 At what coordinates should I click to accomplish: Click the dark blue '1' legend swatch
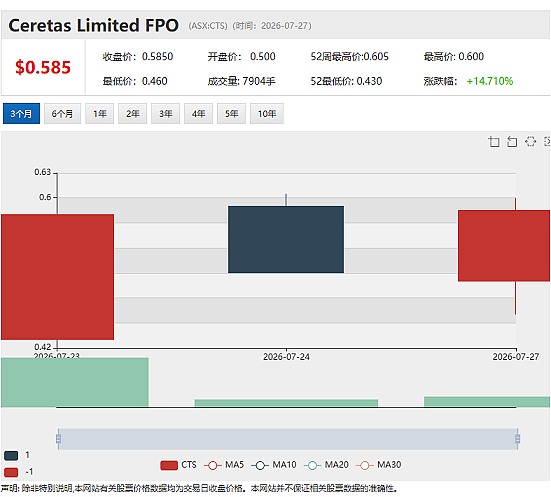tap(11, 456)
